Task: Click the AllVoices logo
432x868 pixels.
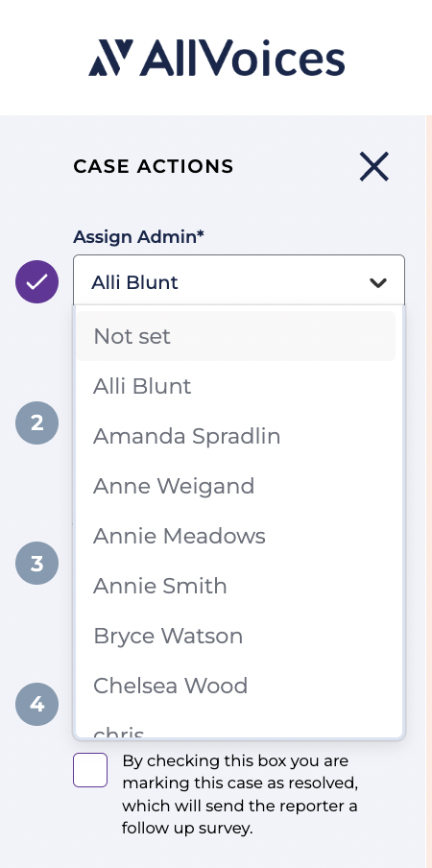Action: pyautogui.click(x=216, y=58)
